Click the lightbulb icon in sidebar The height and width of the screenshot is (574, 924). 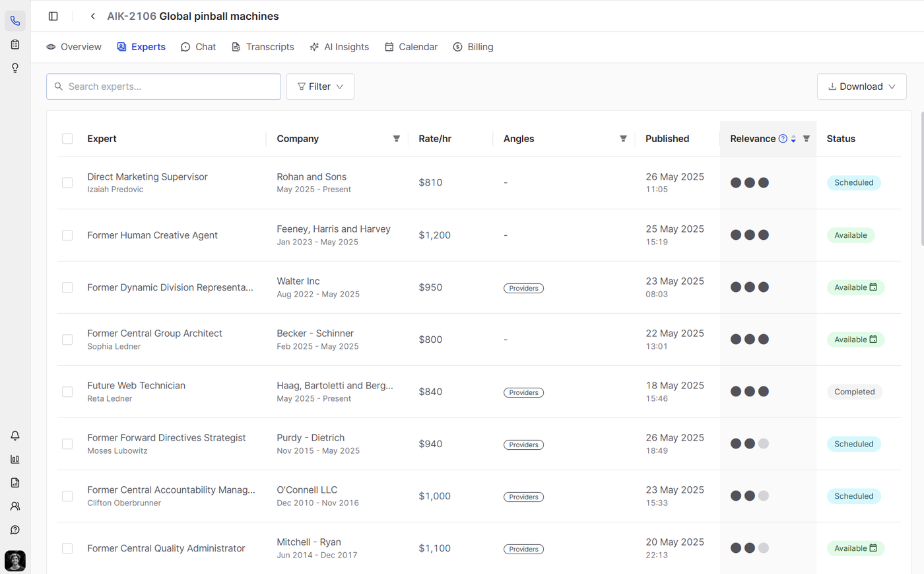(x=15, y=68)
